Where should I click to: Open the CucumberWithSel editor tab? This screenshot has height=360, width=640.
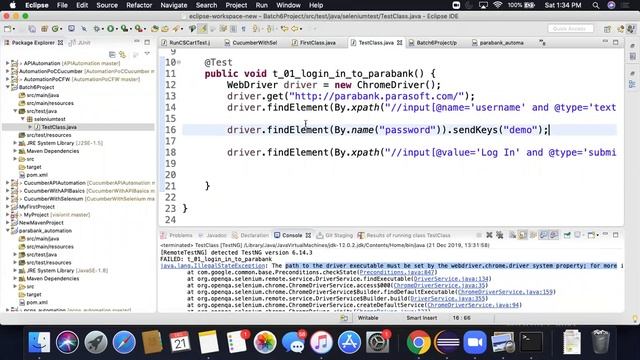pyautogui.click(x=251, y=42)
